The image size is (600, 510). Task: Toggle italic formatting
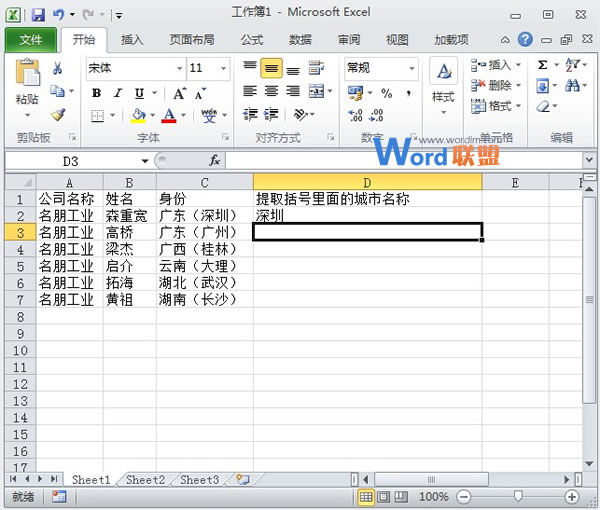(x=117, y=93)
